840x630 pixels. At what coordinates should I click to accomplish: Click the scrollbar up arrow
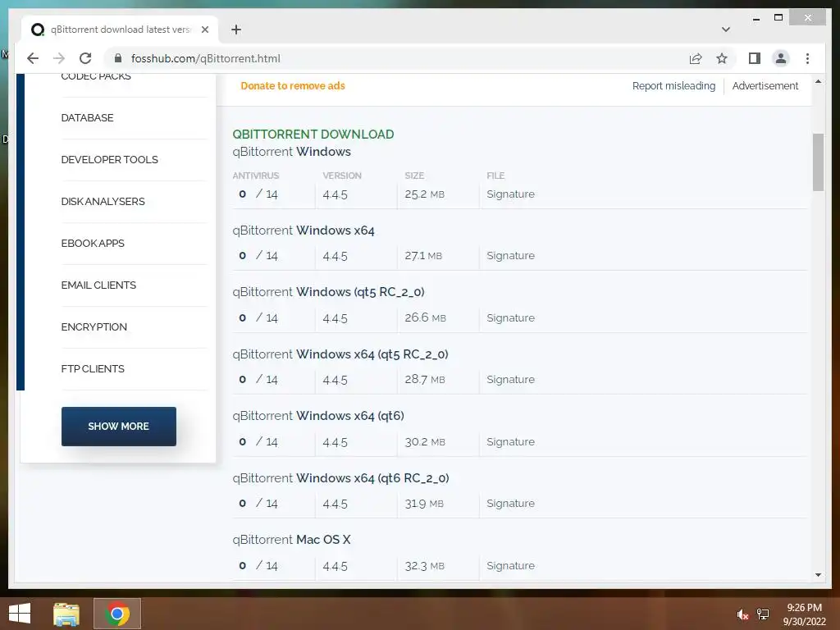click(818, 81)
